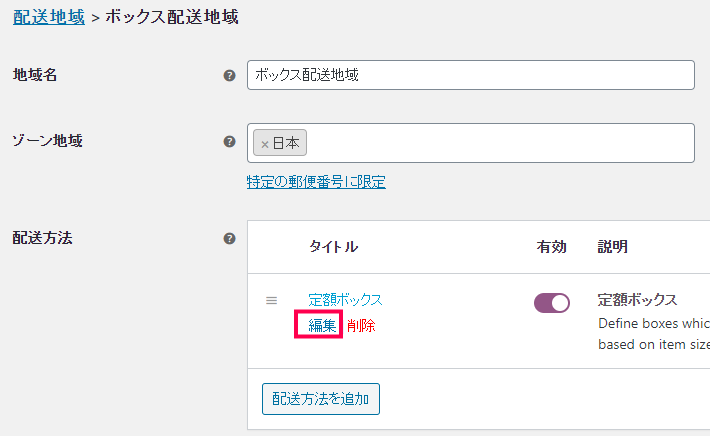710x436 pixels.
Task: Click the drag handle for 定額ボックス
Action: [x=271, y=300]
